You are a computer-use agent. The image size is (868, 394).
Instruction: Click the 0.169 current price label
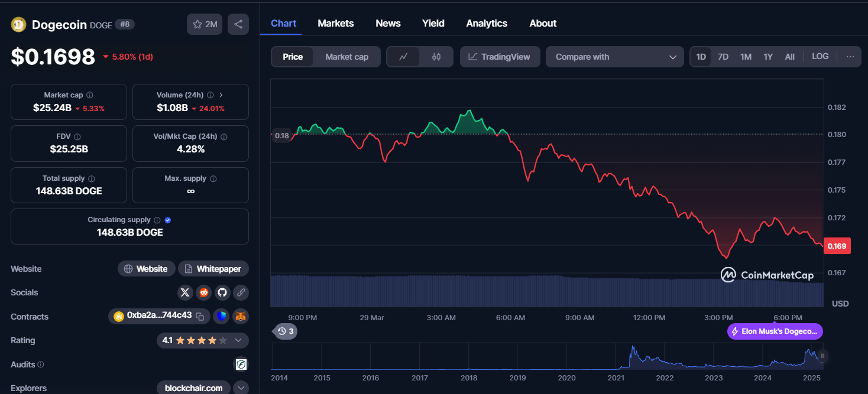tap(837, 246)
